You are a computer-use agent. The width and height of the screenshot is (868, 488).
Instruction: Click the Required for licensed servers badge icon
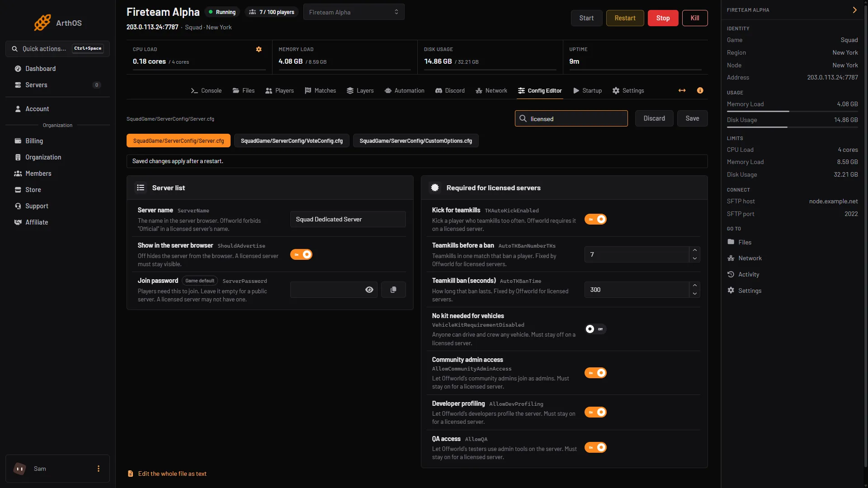435,188
